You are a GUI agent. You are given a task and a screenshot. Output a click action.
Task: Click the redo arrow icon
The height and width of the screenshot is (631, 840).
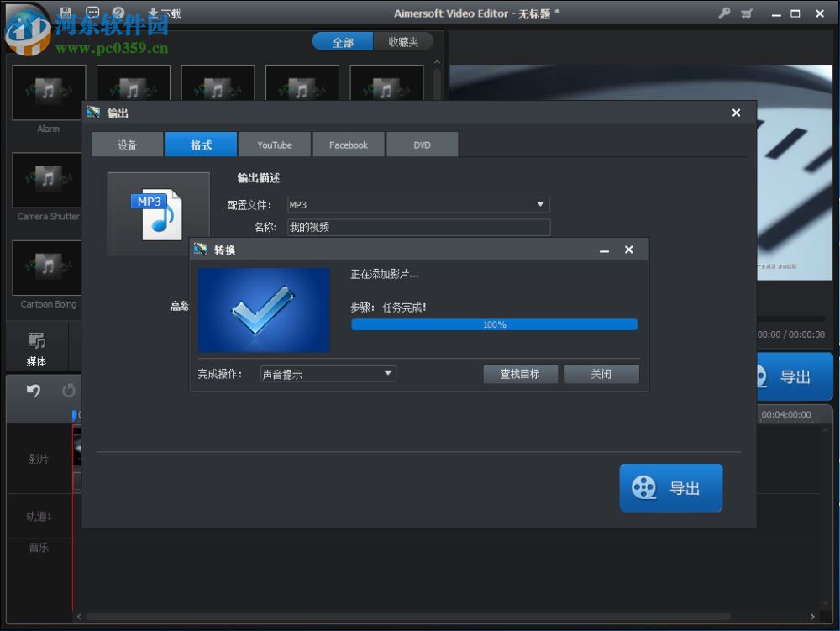point(71,388)
